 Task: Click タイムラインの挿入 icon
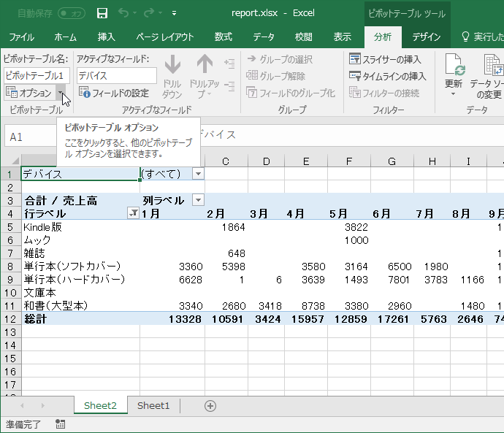click(355, 76)
